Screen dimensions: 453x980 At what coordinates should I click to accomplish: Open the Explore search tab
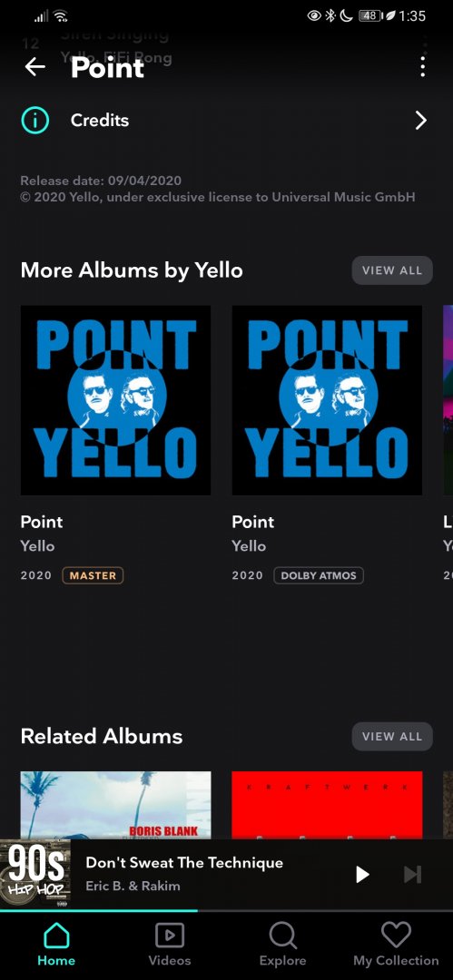point(283,945)
